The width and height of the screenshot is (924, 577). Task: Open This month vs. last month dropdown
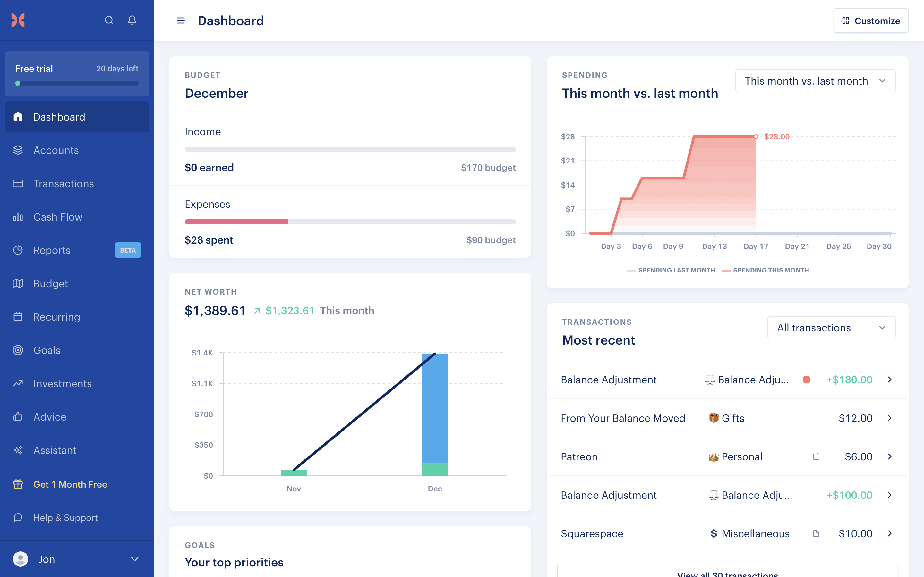pos(815,81)
